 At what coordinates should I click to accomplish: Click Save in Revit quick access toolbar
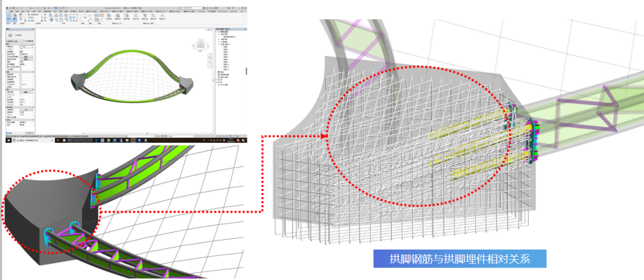pos(14,8)
